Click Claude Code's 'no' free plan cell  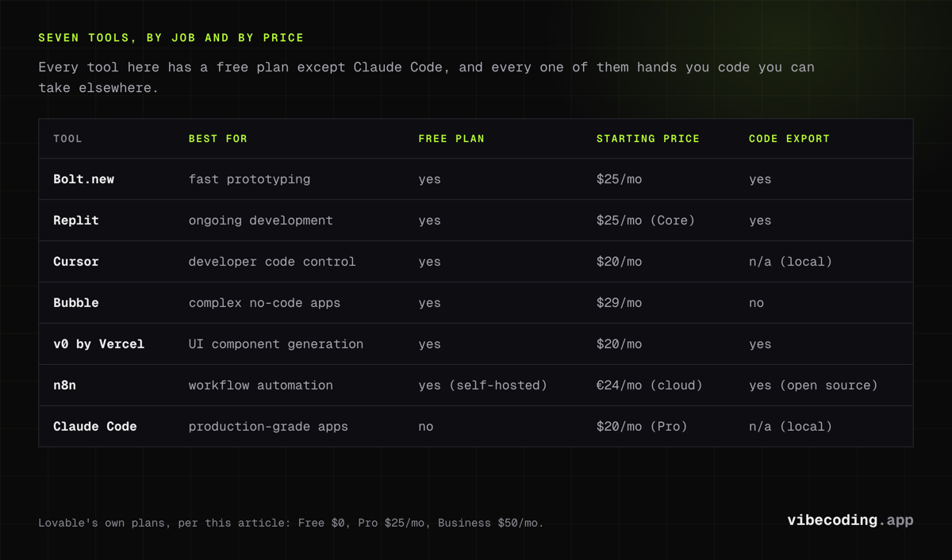click(x=426, y=427)
